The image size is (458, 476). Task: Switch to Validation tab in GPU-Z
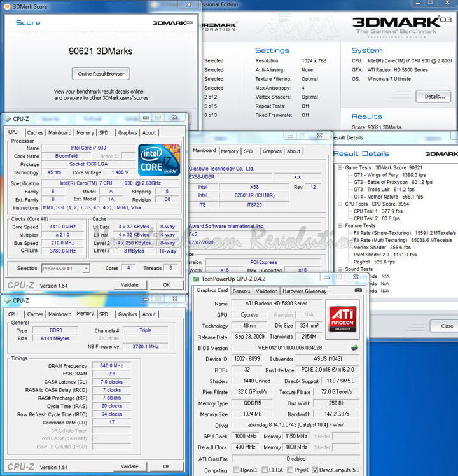(267, 291)
